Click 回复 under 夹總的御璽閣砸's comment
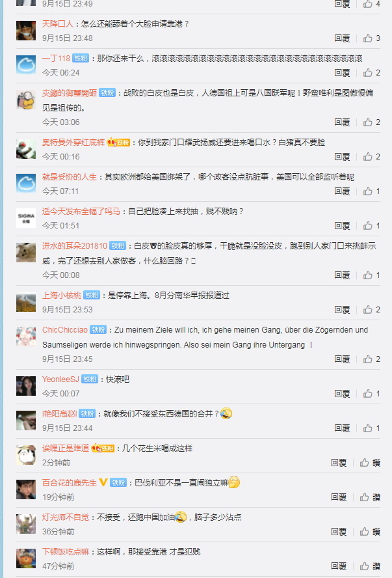Image resolution: width=392 pixels, height=578 pixels. point(342,122)
